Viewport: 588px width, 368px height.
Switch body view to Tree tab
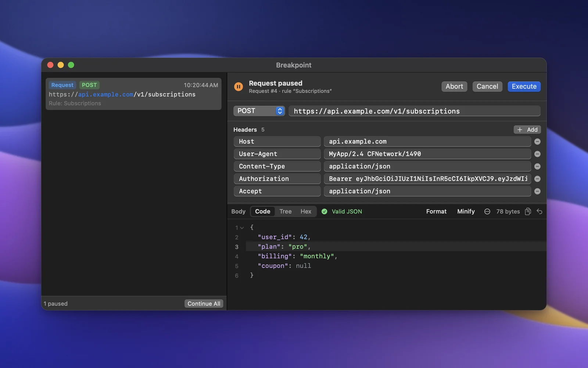[x=286, y=212]
